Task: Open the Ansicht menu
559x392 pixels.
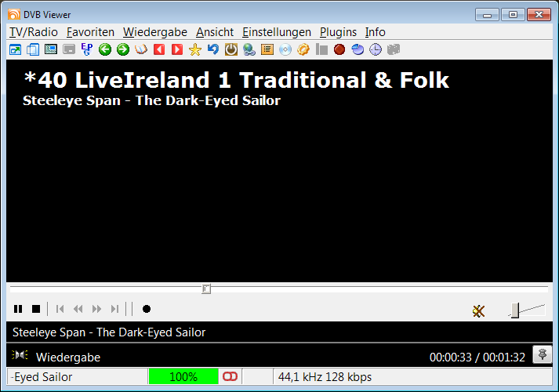Action: click(215, 32)
